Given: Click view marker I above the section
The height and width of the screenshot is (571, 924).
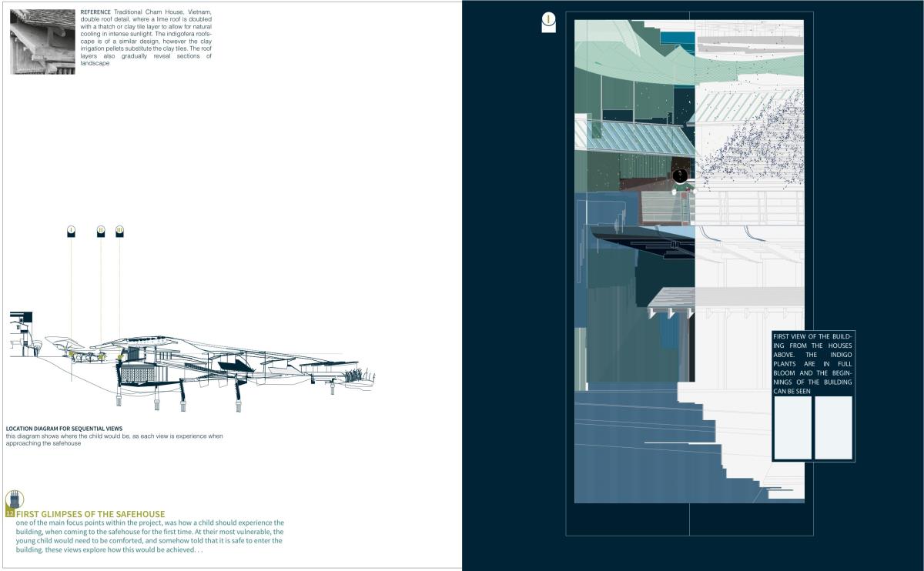Looking at the screenshot, I should tap(71, 231).
